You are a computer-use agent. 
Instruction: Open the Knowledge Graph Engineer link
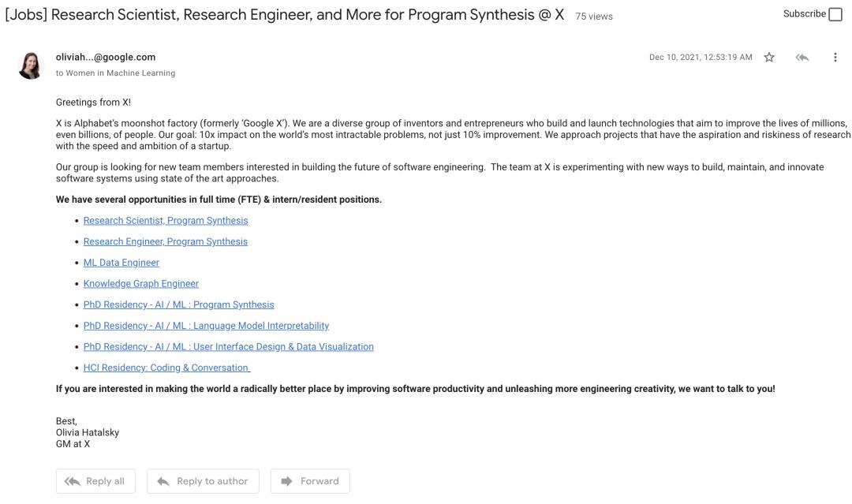[141, 284]
